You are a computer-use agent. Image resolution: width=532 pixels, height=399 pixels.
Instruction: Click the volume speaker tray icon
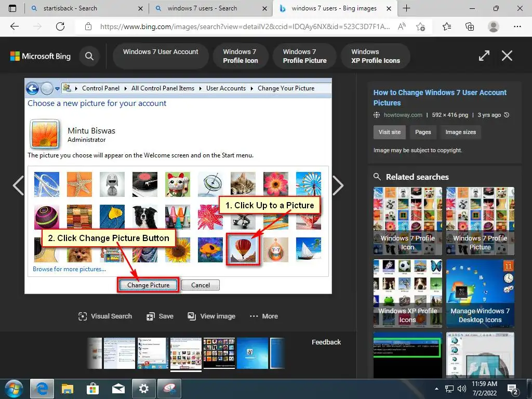pos(461,389)
